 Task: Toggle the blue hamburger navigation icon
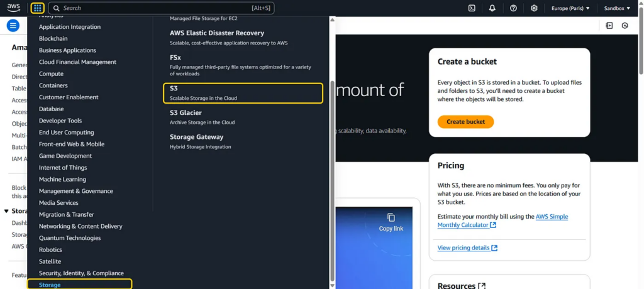click(13, 26)
